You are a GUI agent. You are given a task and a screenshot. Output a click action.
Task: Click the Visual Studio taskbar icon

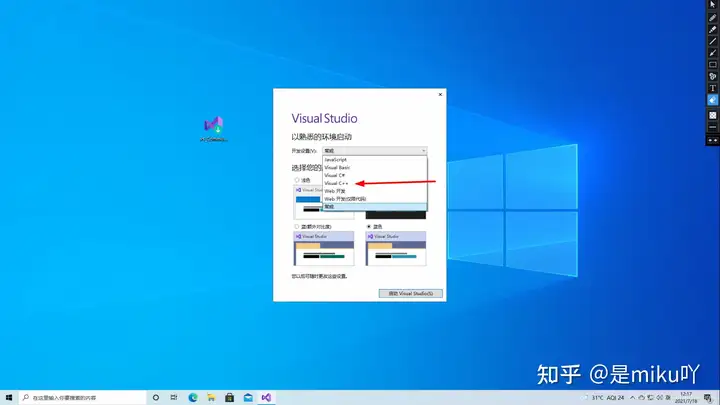(x=266, y=398)
